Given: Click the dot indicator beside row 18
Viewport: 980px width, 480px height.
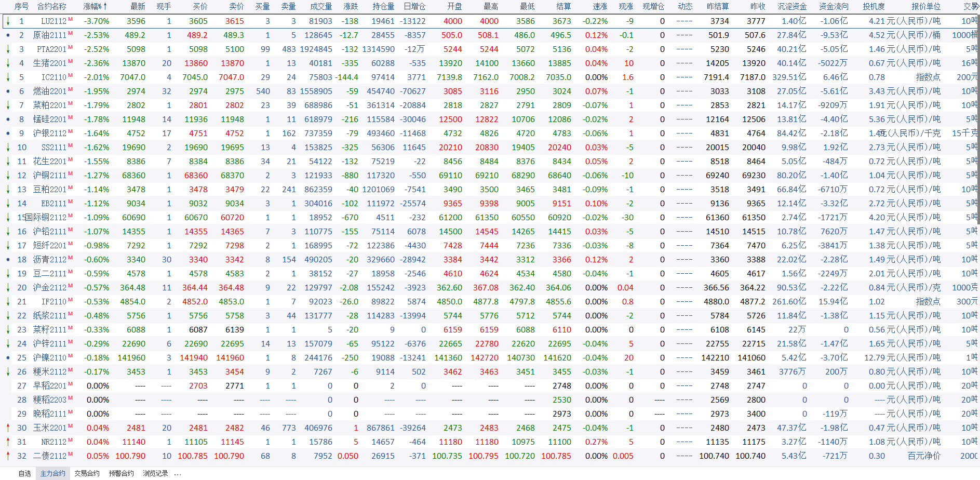Looking at the screenshot, I should click(x=8, y=260).
